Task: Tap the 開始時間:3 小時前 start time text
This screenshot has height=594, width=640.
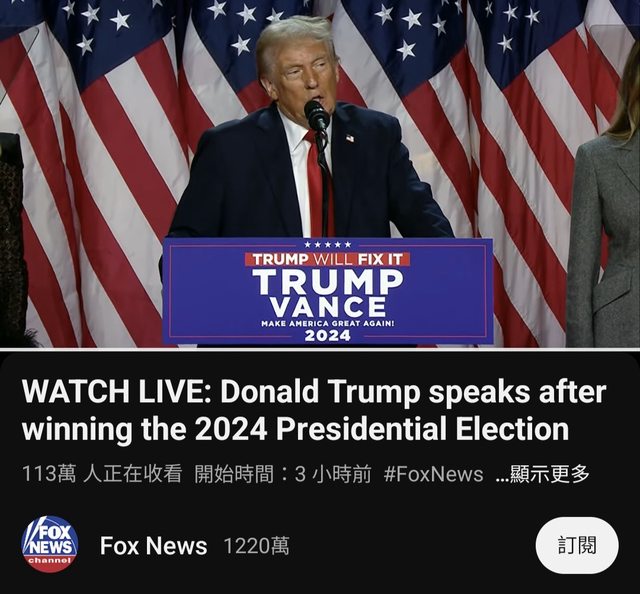Action: click(x=283, y=474)
